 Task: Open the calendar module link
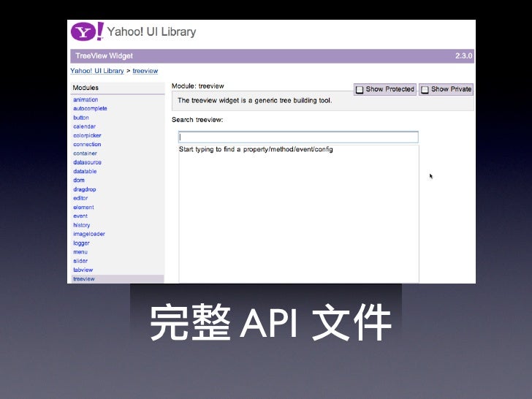coord(85,126)
